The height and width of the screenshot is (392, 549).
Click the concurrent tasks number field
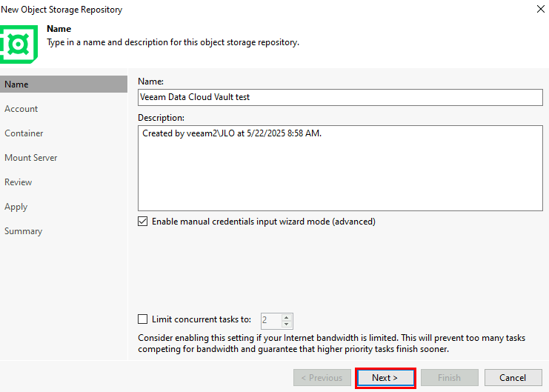point(271,321)
